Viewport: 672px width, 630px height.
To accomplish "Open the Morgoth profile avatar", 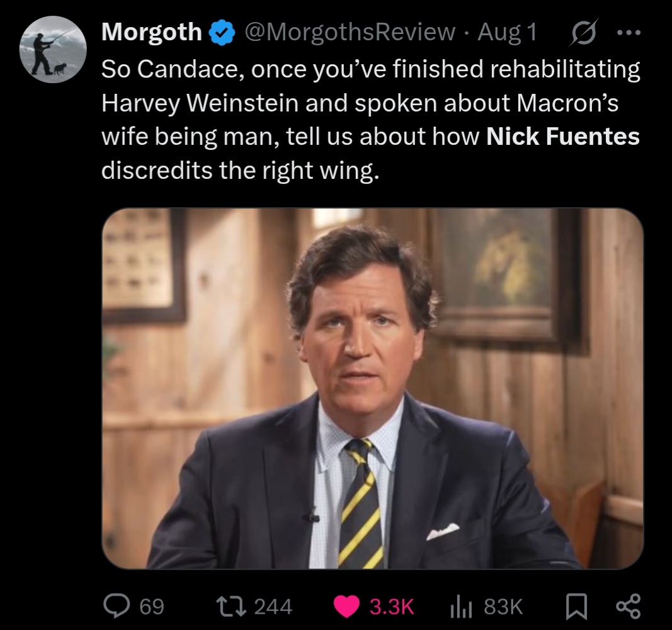I will point(53,50).
